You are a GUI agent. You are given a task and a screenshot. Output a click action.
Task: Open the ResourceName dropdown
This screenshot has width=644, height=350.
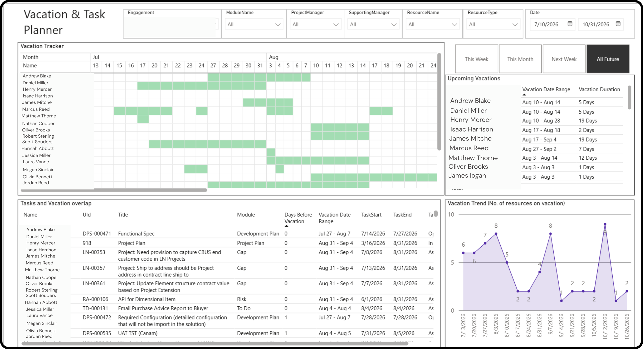(x=432, y=24)
